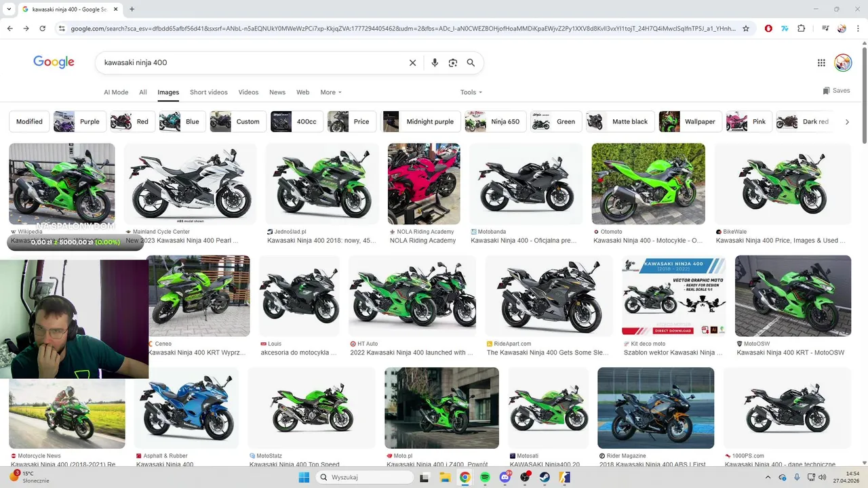Viewport: 868px width, 488px height.
Task: Expand the More search filters dropdown
Action: [331, 92]
